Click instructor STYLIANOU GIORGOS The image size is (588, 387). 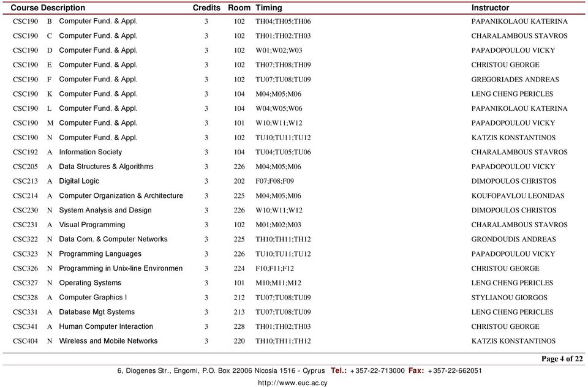509,298
